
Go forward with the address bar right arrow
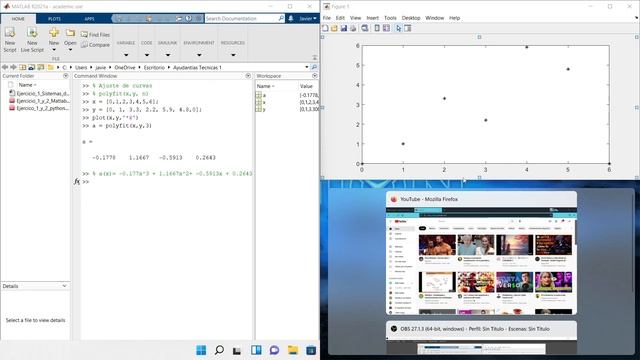coord(13,67)
